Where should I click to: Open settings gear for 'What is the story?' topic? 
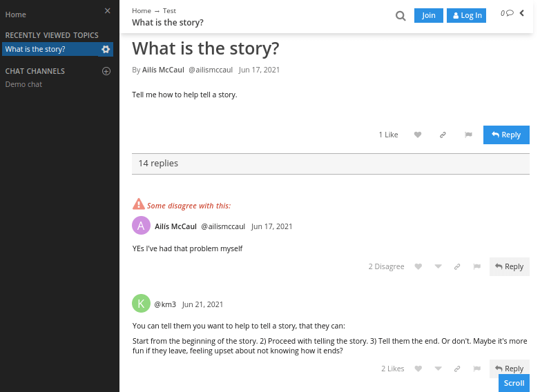106,49
